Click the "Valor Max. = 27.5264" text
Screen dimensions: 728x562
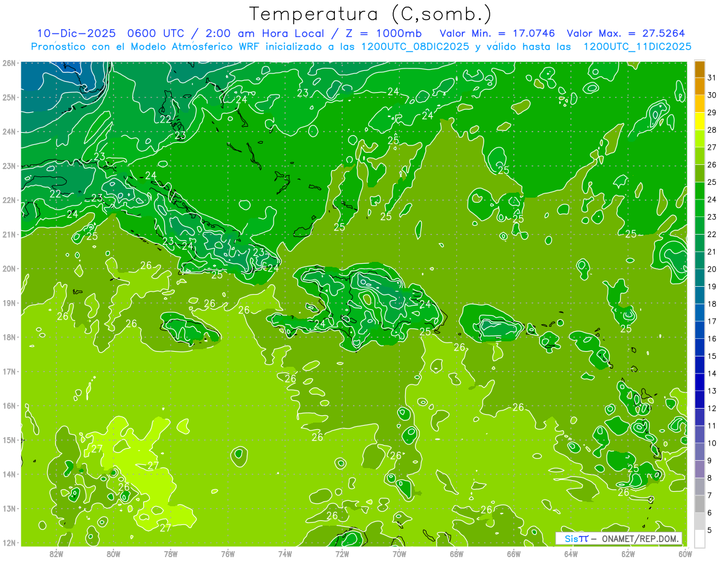626,33
